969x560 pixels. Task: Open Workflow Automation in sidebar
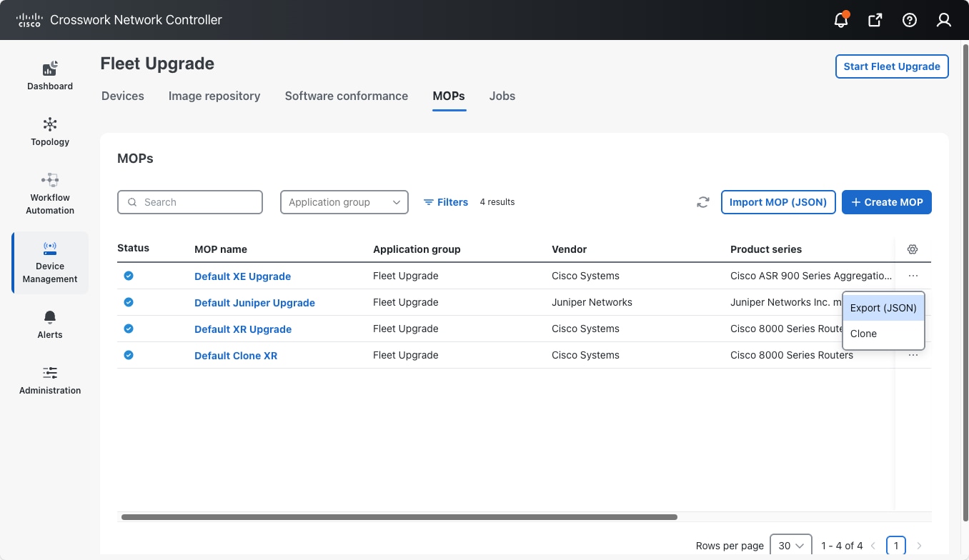[50, 194]
